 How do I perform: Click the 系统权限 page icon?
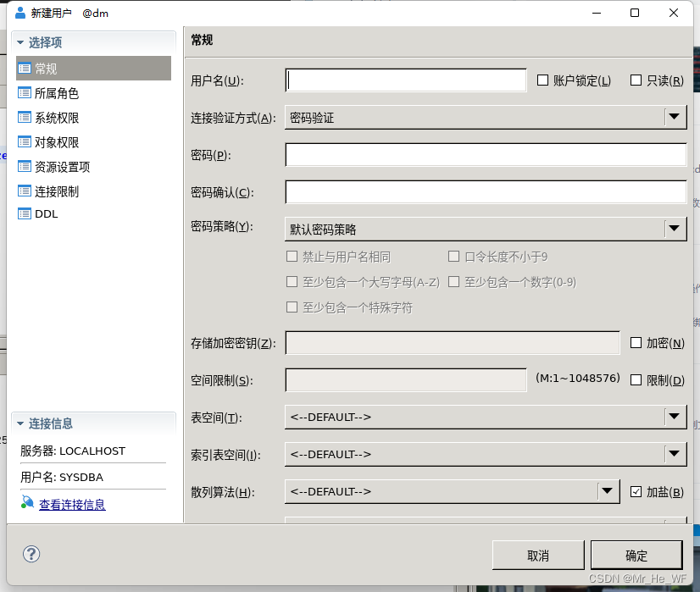coord(25,118)
